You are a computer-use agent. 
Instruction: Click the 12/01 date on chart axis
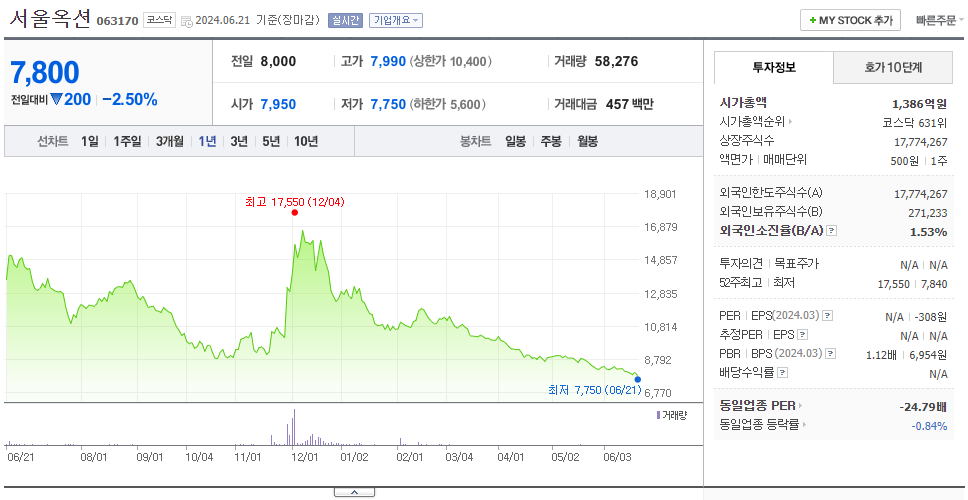coord(304,457)
